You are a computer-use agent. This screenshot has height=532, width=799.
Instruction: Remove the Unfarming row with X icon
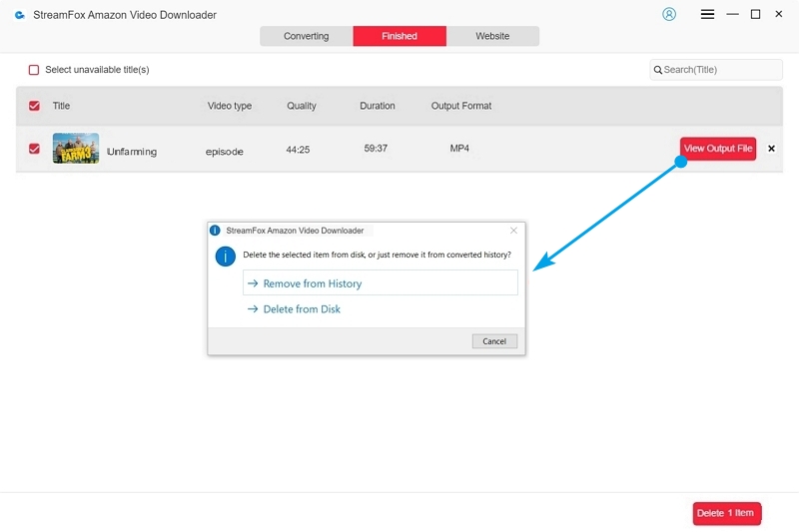pos(771,148)
